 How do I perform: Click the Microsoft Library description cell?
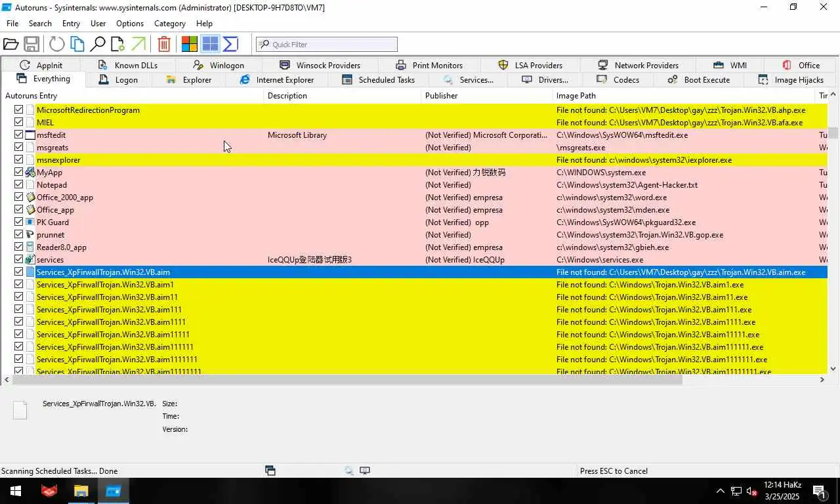(x=297, y=135)
